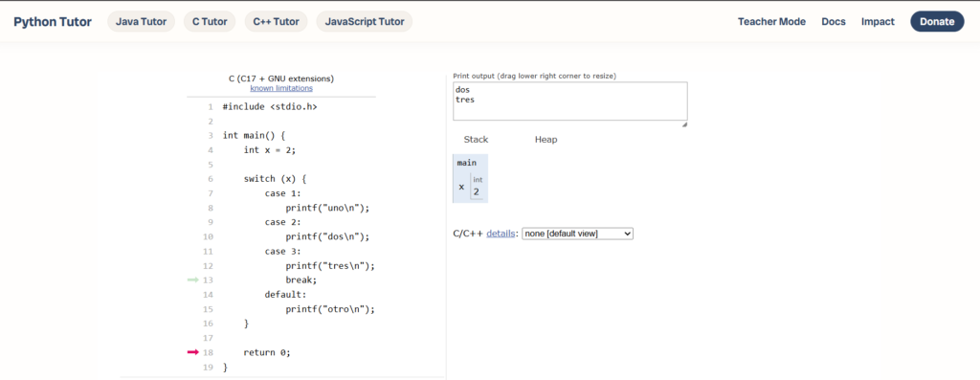Open the C/C++ details link
The image size is (980, 380).
[x=501, y=234]
